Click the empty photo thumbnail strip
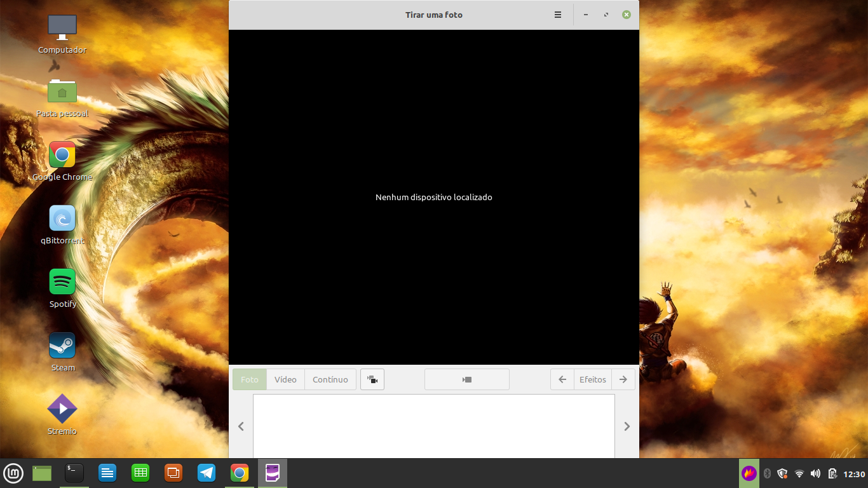868x488 pixels. (434, 426)
